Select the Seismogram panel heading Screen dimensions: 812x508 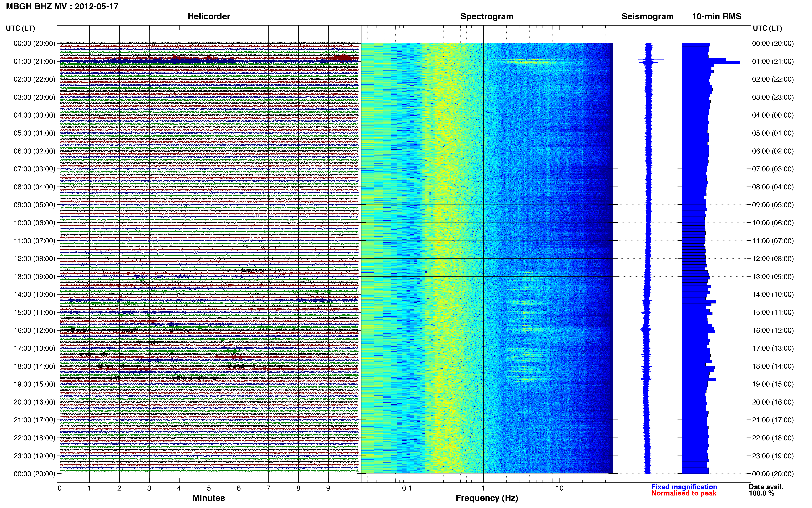pos(648,16)
